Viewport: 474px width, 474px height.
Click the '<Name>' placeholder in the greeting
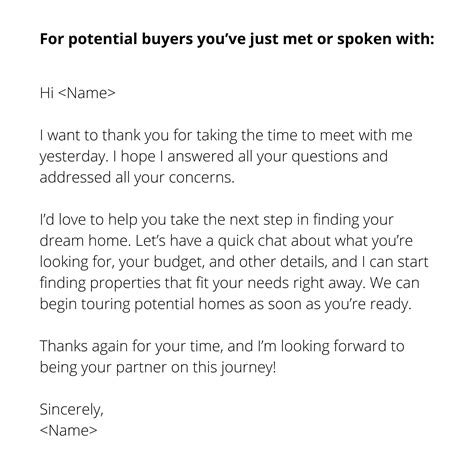tap(87, 93)
